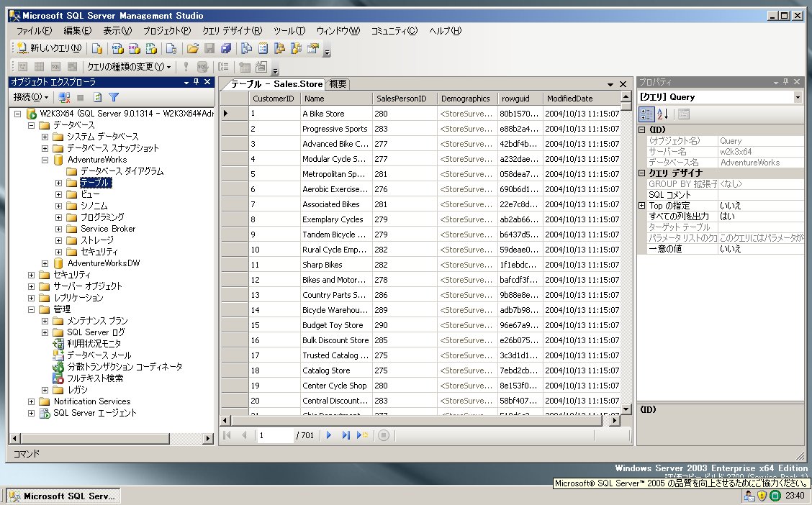Click the Name column header

point(336,99)
